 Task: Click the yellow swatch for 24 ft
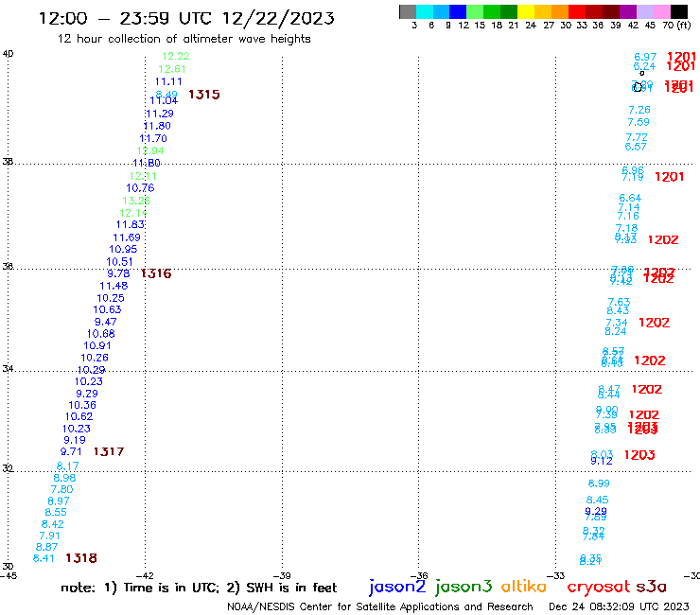526,11
